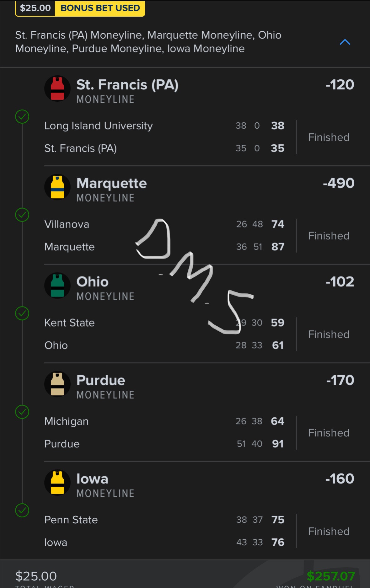
Task: Click the Bonus Bet Used yellow badge
Action: (100, 8)
